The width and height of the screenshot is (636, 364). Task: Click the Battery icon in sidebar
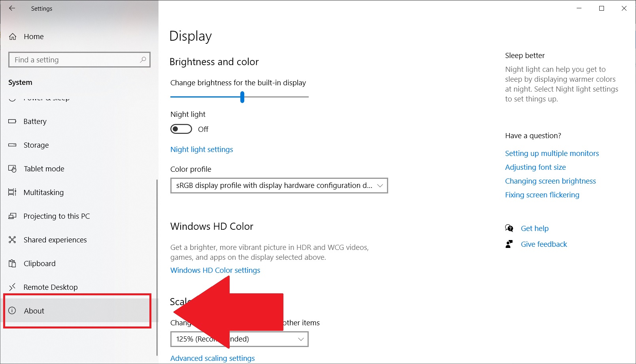pos(12,121)
